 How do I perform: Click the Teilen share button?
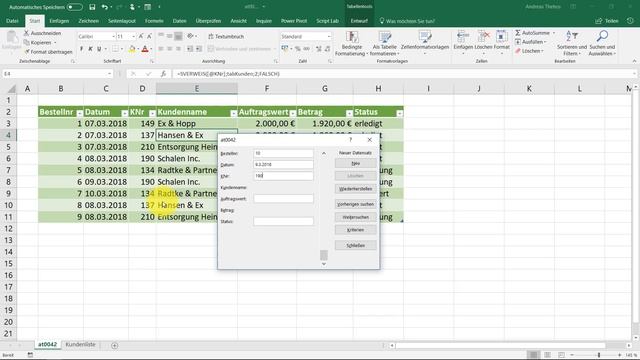(x=607, y=21)
